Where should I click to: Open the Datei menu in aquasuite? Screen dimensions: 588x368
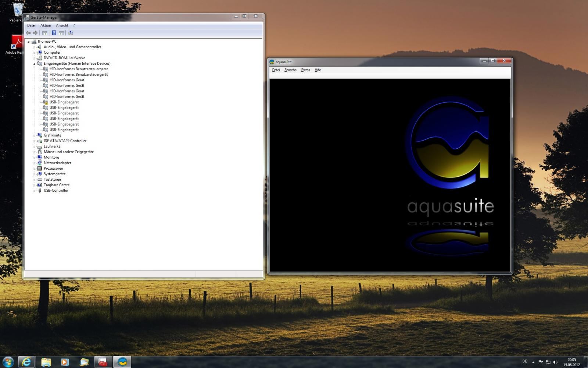point(276,70)
